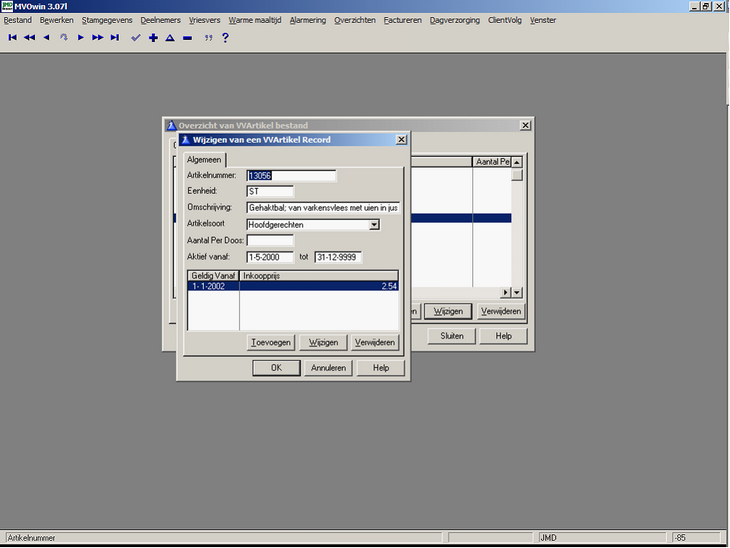The width and height of the screenshot is (730, 548).
Task: Click the JMD status bar entry
Action: click(603, 538)
